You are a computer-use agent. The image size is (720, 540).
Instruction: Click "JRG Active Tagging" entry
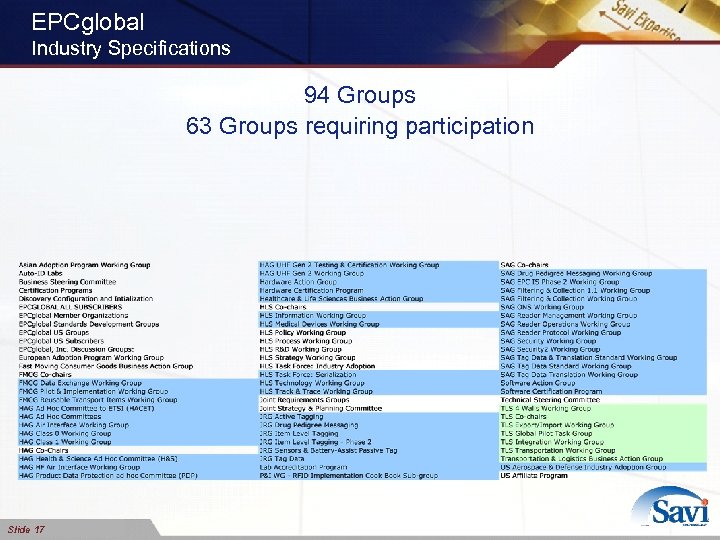[x=291, y=416]
